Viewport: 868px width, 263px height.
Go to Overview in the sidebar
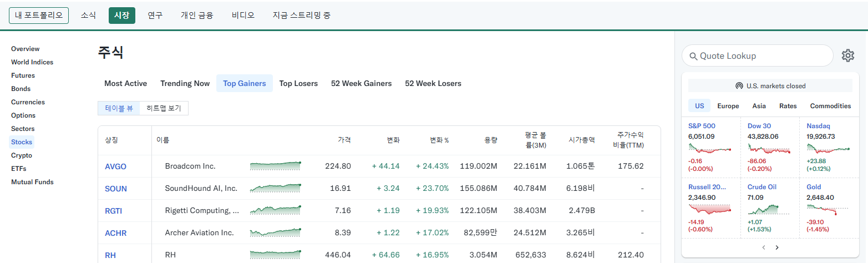click(26, 49)
